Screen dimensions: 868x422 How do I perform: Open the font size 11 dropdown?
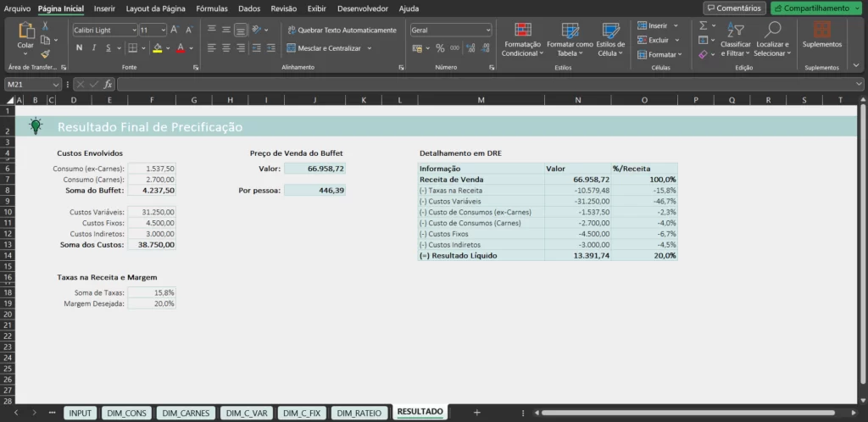pyautogui.click(x=164, y=30)
